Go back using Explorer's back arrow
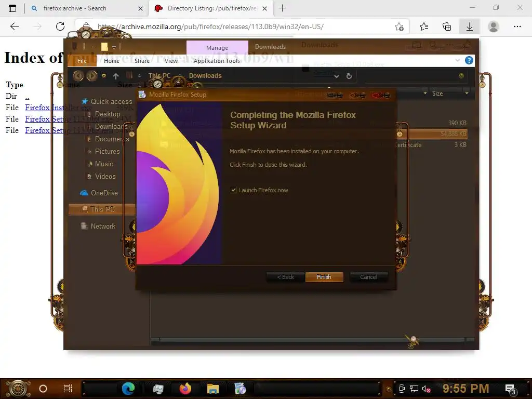This screenshot has width=532, height=399. point(78,76)
